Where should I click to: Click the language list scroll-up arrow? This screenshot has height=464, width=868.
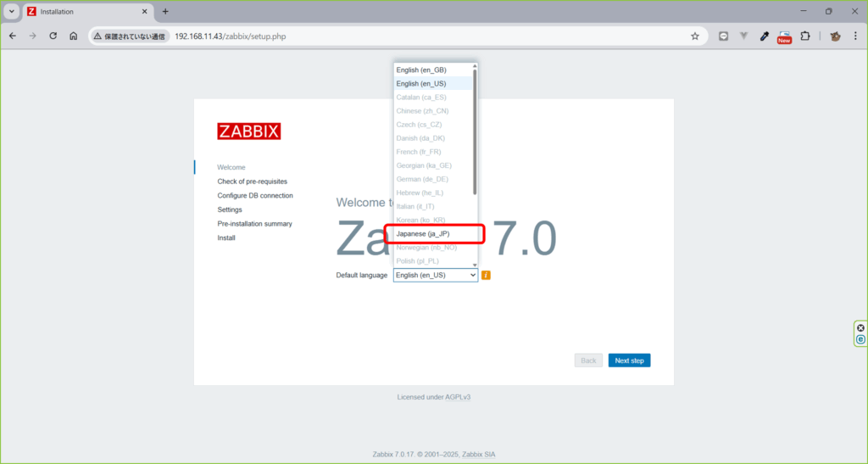tap(475, 66)
